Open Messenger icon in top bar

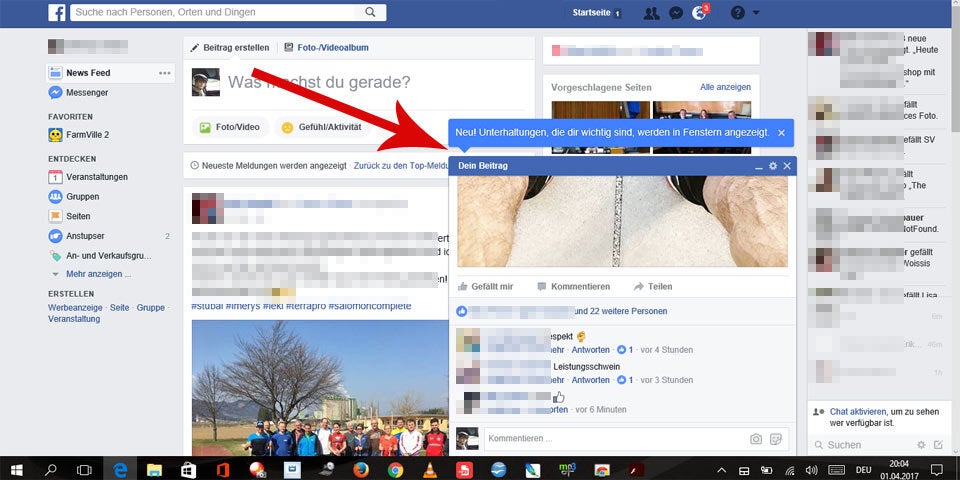pos(676,13)
